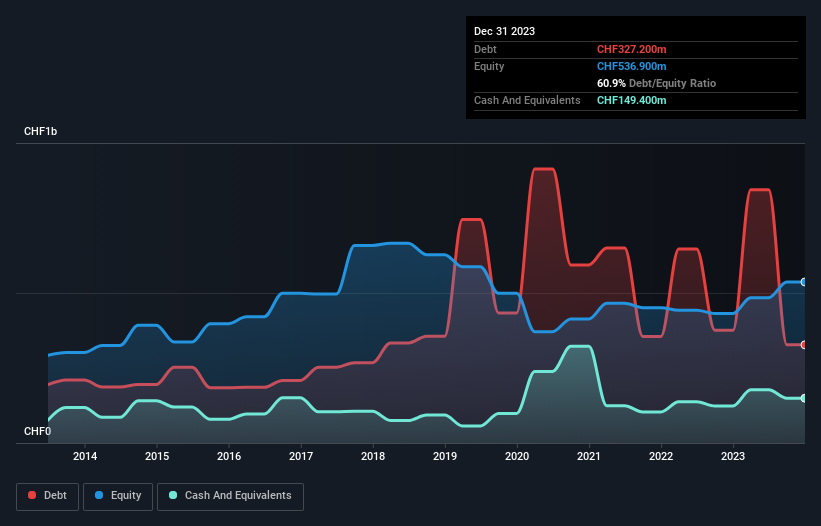
Task: Click the Debt value CHF327.200m
Action: point(631,49)
